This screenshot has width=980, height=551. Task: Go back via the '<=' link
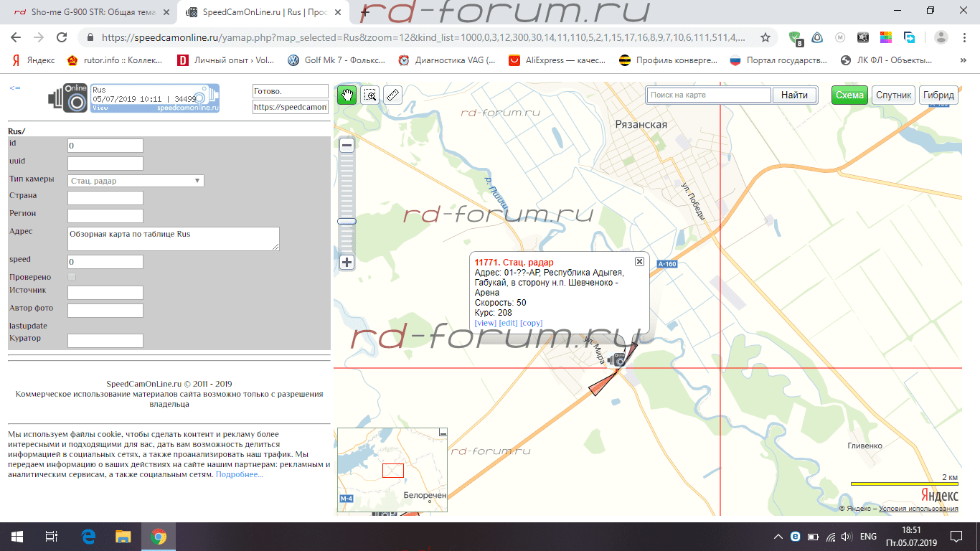tap(14, 88)
